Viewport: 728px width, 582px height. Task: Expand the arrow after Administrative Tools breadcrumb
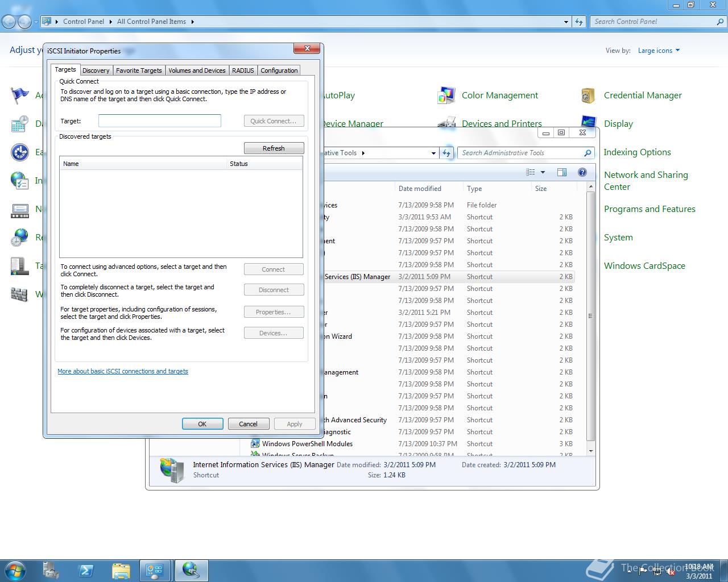[x=363, y=153]
